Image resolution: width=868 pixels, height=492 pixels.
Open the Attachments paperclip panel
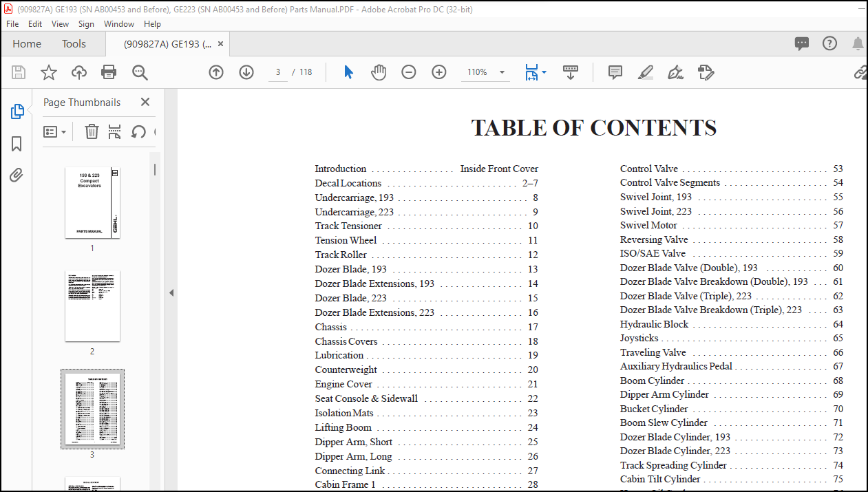17,175
